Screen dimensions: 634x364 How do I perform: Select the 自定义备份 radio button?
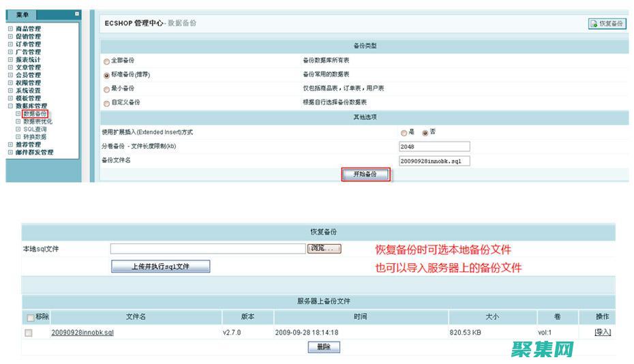point(106,103)
